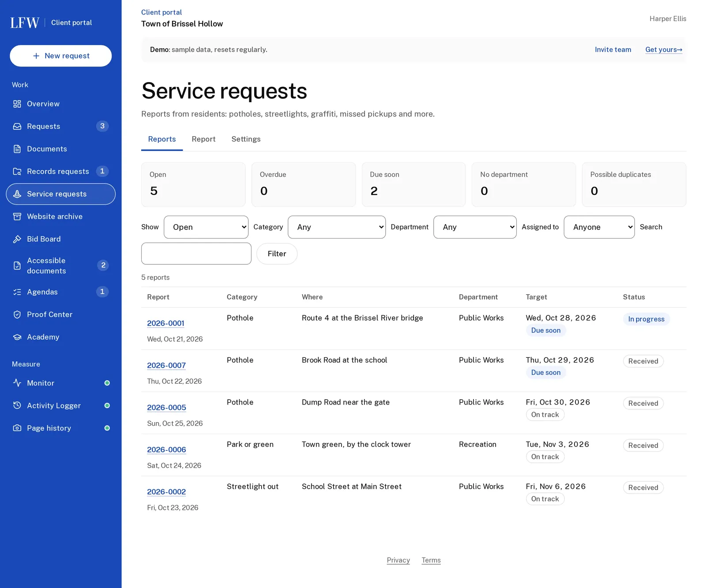The width and height of the screenshot is (706, 588).
Task: Click the LFW logo
Action: [25, 22]
